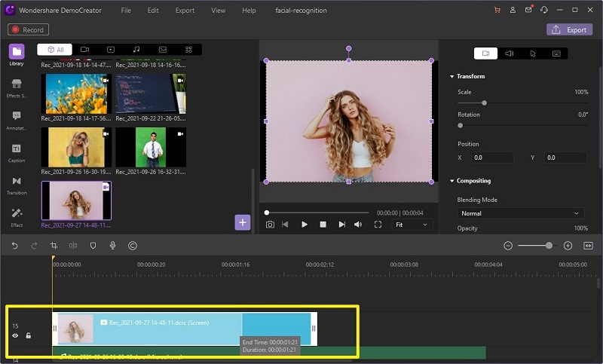Open the Blending Mode Normal dropdown
603x364 pixels.
[520, 213]
